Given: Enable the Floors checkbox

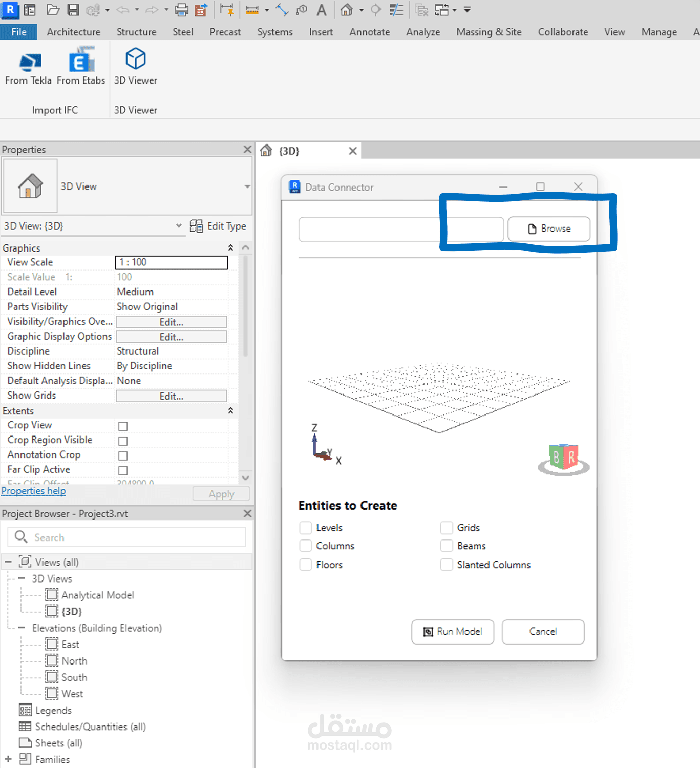Looking at the screenshot, I should click(306, 565).
